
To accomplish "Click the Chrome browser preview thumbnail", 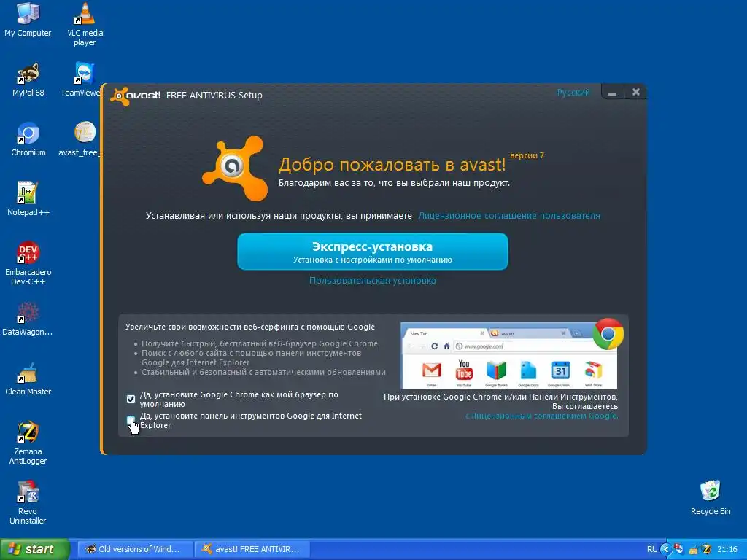I will coord(508,356).
